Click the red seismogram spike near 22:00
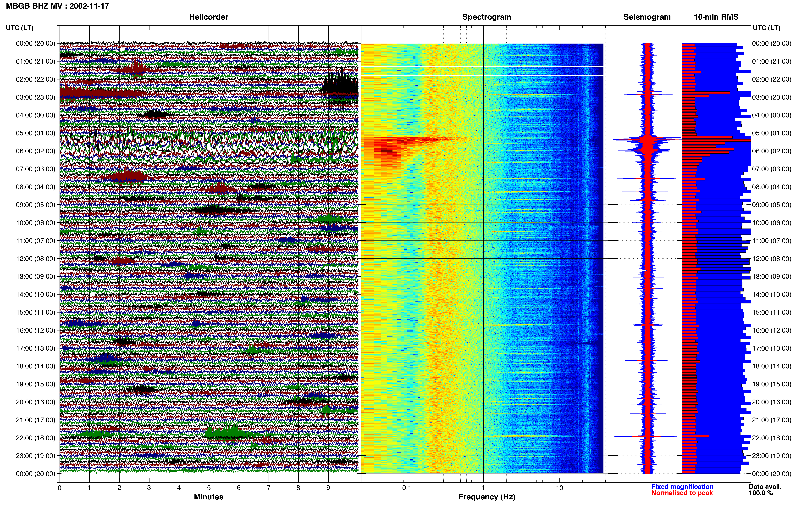The image size is (812, 508). click(647, 436)
